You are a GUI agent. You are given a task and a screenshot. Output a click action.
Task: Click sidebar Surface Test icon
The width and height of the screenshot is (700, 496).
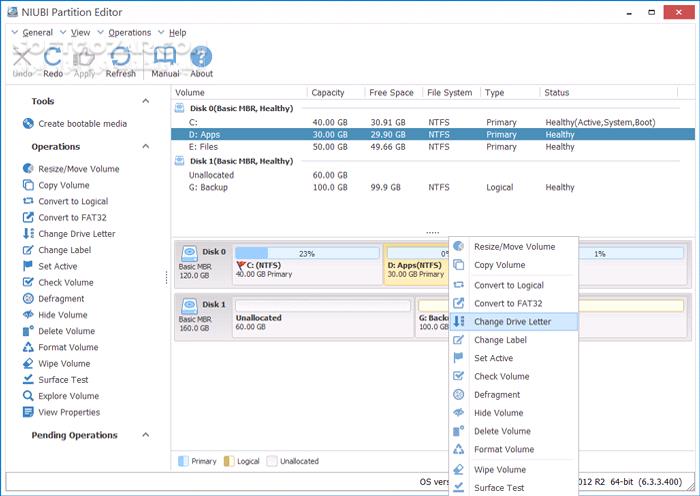pyautogui.click(x=28, y=379)
